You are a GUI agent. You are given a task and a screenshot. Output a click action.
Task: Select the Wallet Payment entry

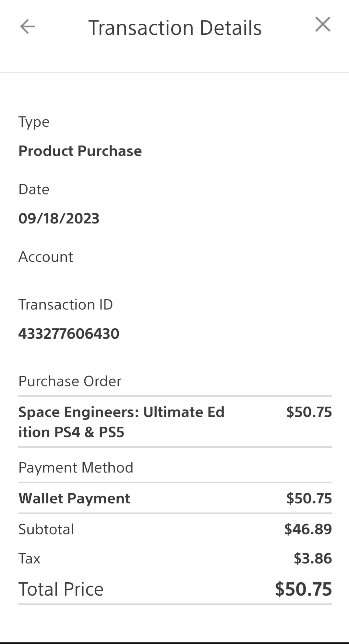pos(74,499)
